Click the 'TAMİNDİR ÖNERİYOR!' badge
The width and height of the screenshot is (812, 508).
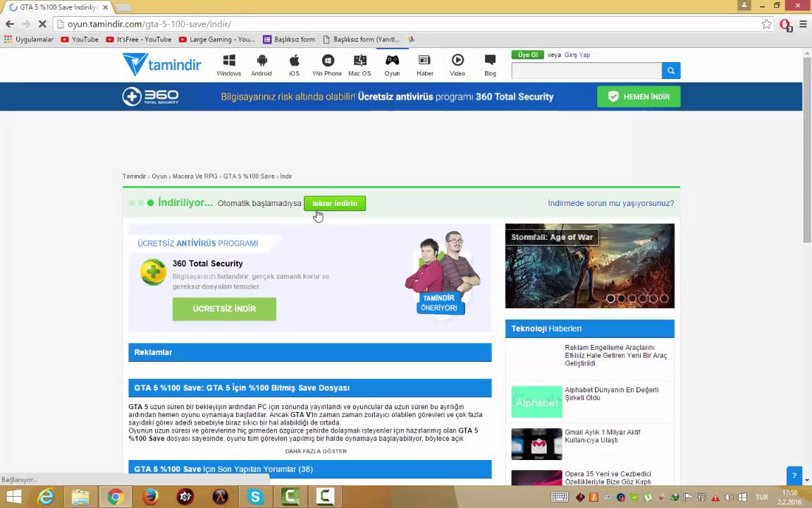click(439, 303)
